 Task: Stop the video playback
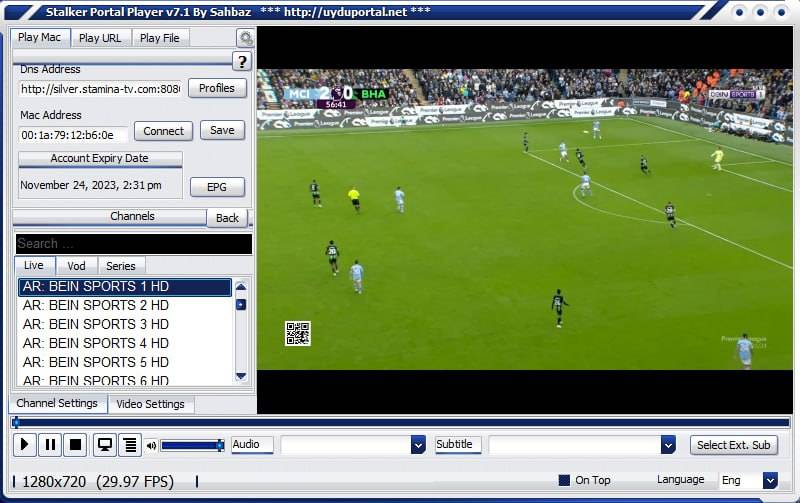(x=76, y=445)
